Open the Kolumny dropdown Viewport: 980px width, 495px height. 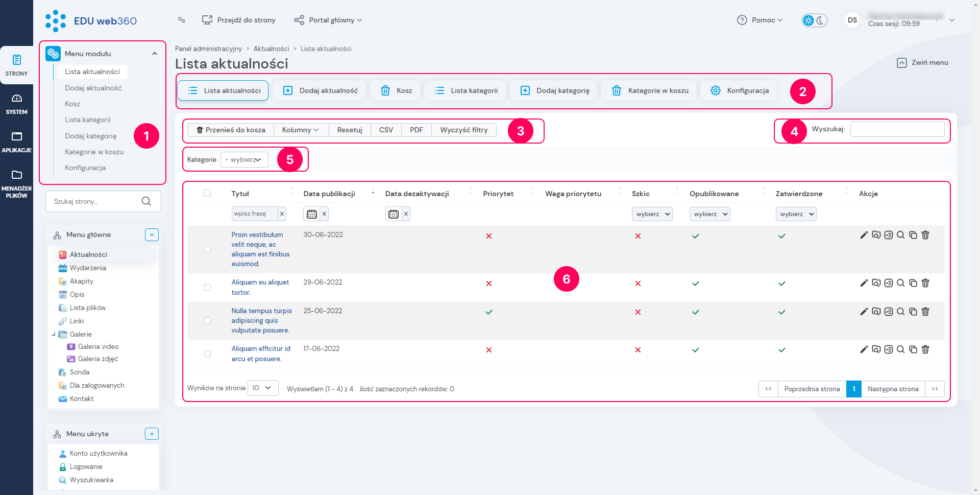[x=301, y=130]
